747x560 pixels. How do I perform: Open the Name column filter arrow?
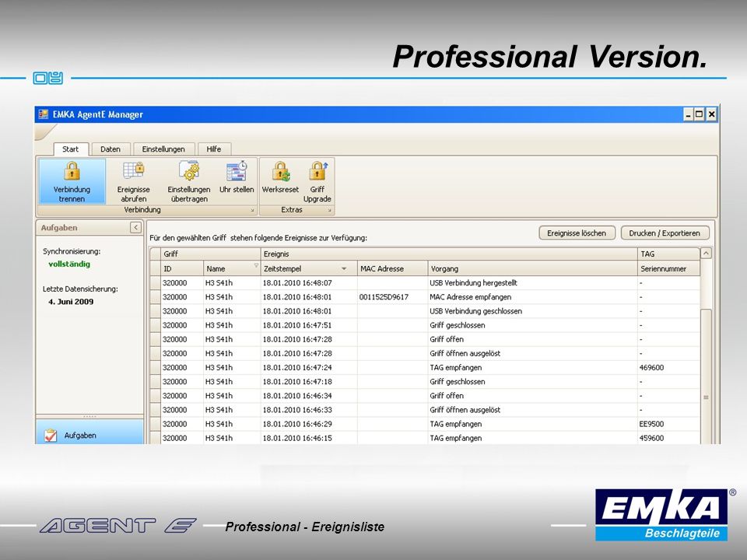(x=256, y=265)
